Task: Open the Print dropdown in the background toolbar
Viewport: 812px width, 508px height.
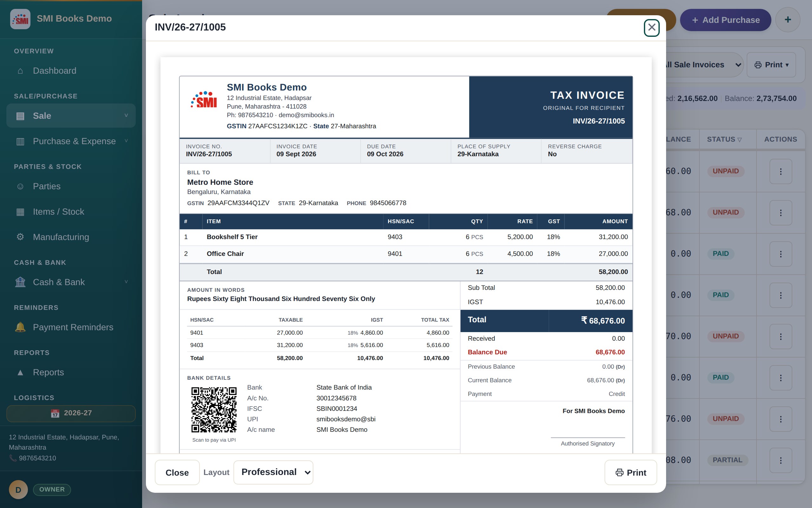Action: click(x=771, y=65)
